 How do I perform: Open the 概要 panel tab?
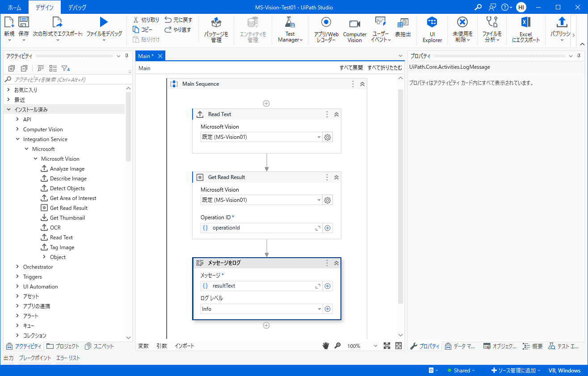[533, 346]
